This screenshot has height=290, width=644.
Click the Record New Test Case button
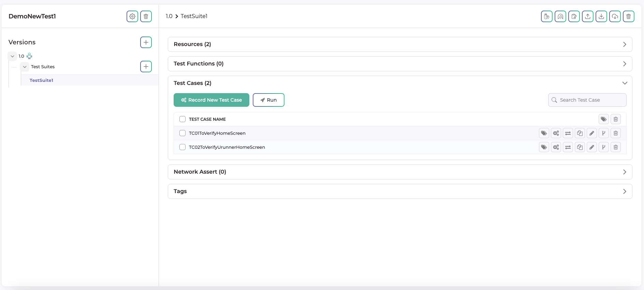[211, 100]
